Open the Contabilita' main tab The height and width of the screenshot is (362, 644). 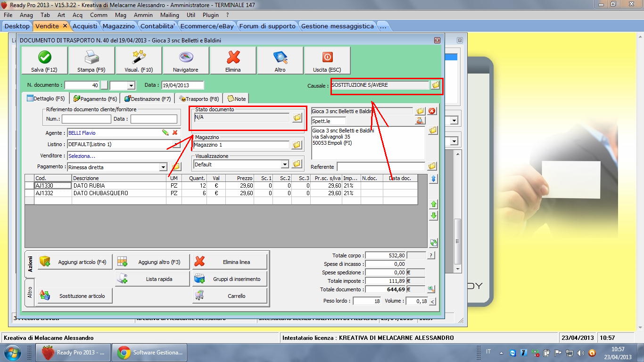158,26
